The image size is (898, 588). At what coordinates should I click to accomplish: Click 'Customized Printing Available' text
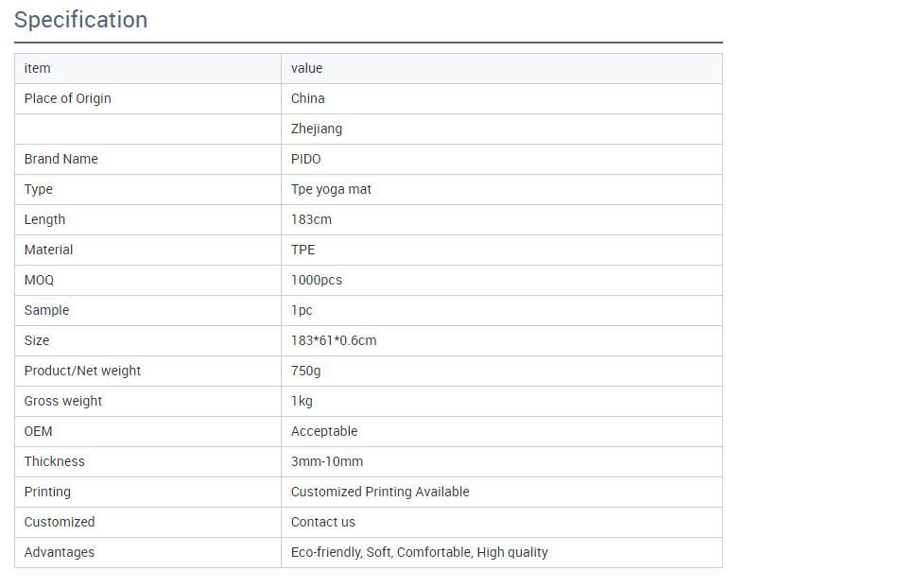(x=380, y=492)
